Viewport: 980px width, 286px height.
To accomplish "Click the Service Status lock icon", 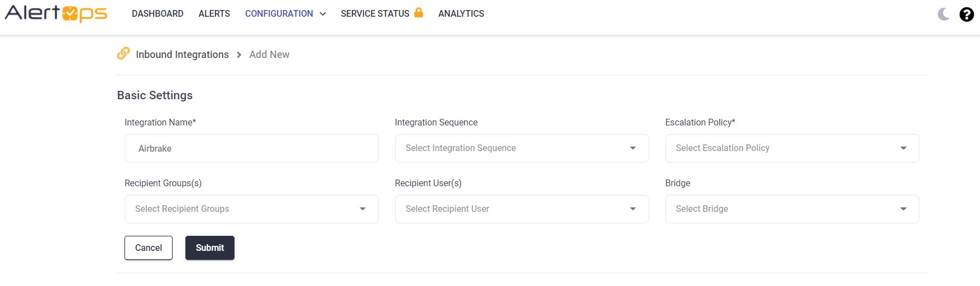I will click(x=418, y=12).
